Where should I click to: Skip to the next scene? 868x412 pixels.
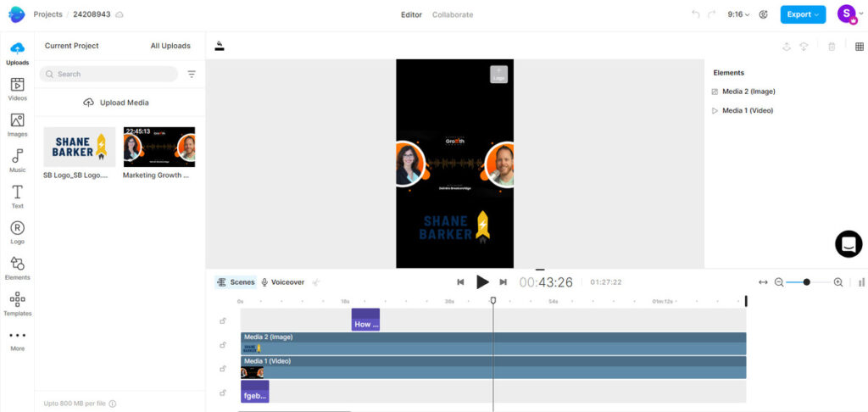[x=504, y=282]
